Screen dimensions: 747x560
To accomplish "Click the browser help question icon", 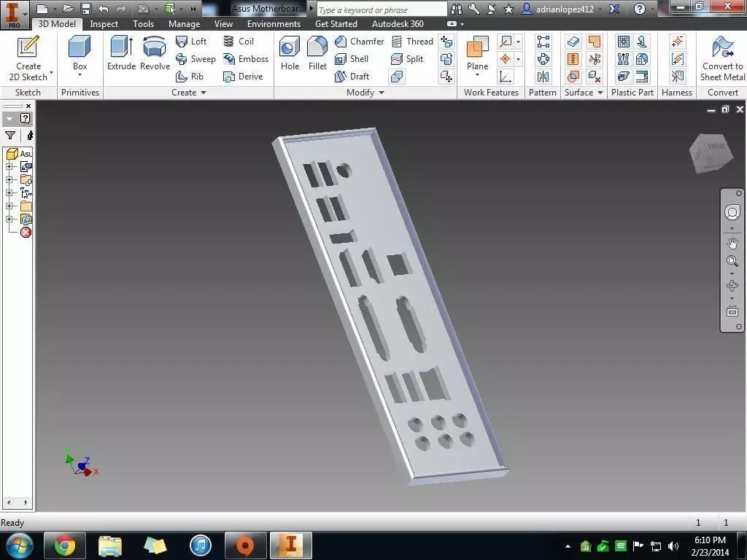I will [x=26, y=119].
